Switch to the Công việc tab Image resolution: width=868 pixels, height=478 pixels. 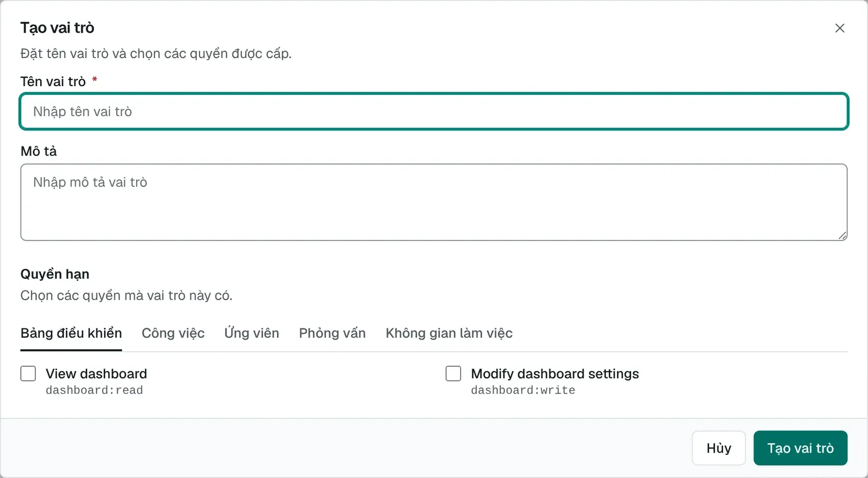(x=173, y=333)
